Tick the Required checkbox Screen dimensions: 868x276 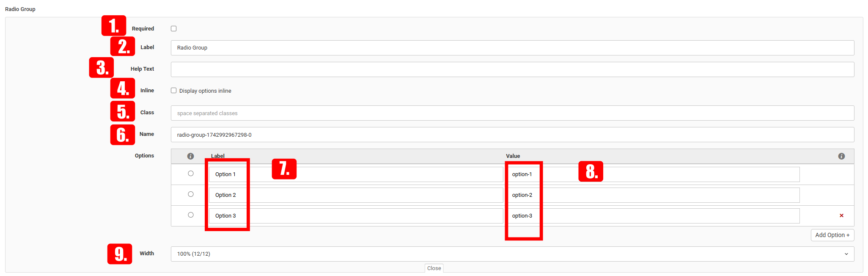[173, 29]
